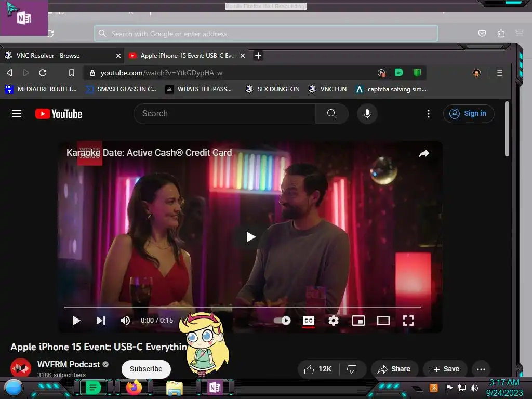Open Pocket icon in background Firefox
532x399 pixels.
(482, 33)
